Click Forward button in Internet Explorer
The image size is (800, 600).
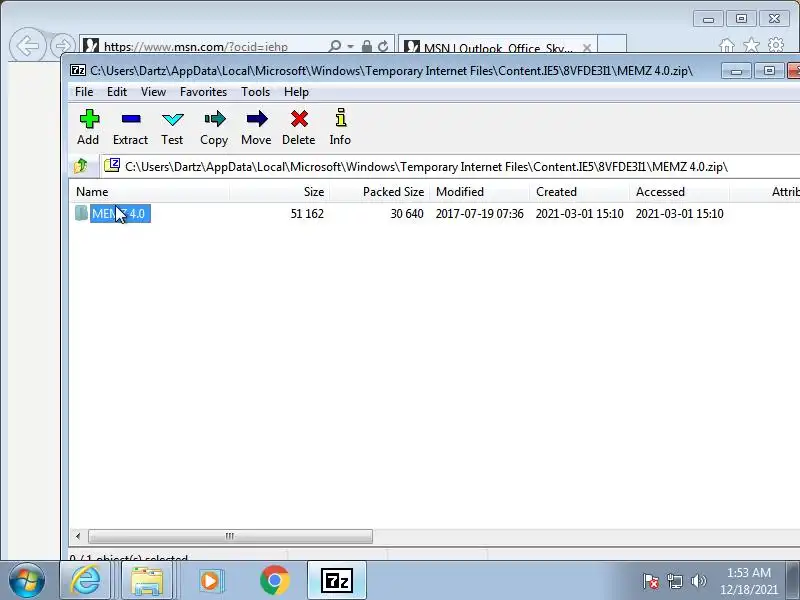(x=63, y=46)
